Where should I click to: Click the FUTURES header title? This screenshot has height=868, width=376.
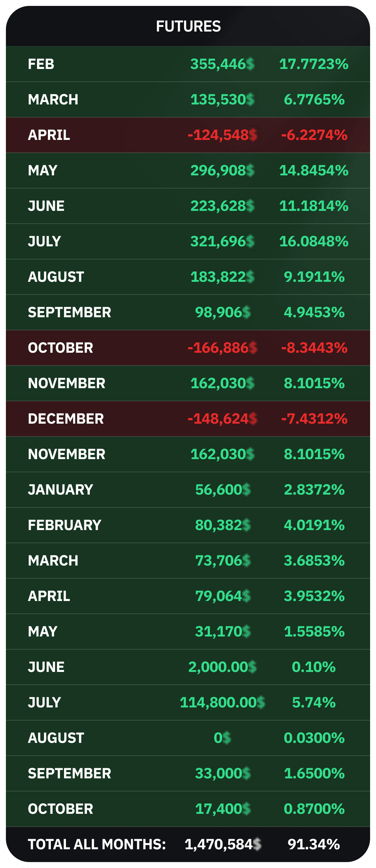tap(188, 26)
